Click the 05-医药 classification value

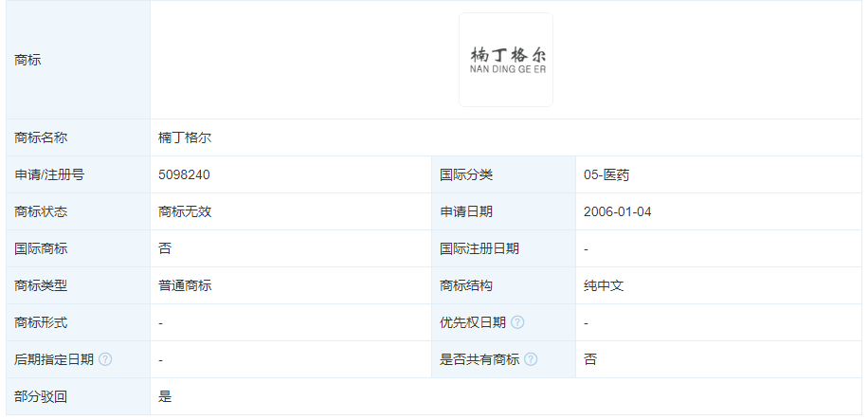pyautogui.click(x=607, y=174)
